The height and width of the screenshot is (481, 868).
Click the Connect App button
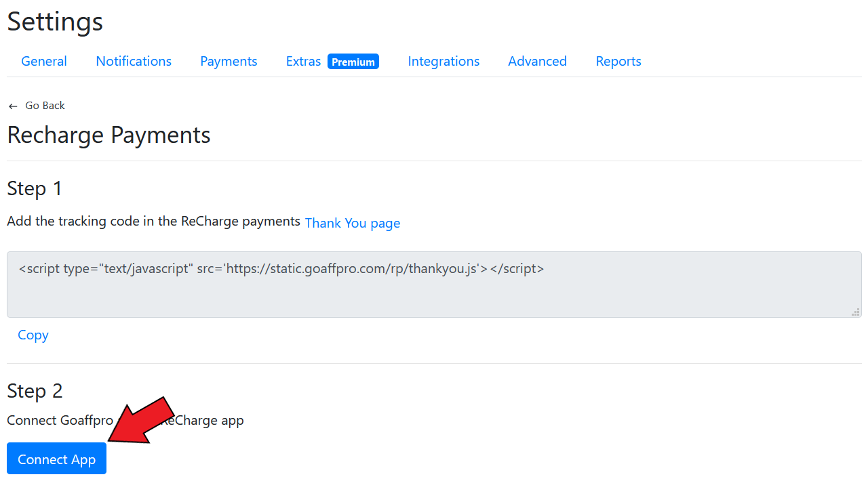(x=56, y=459)
